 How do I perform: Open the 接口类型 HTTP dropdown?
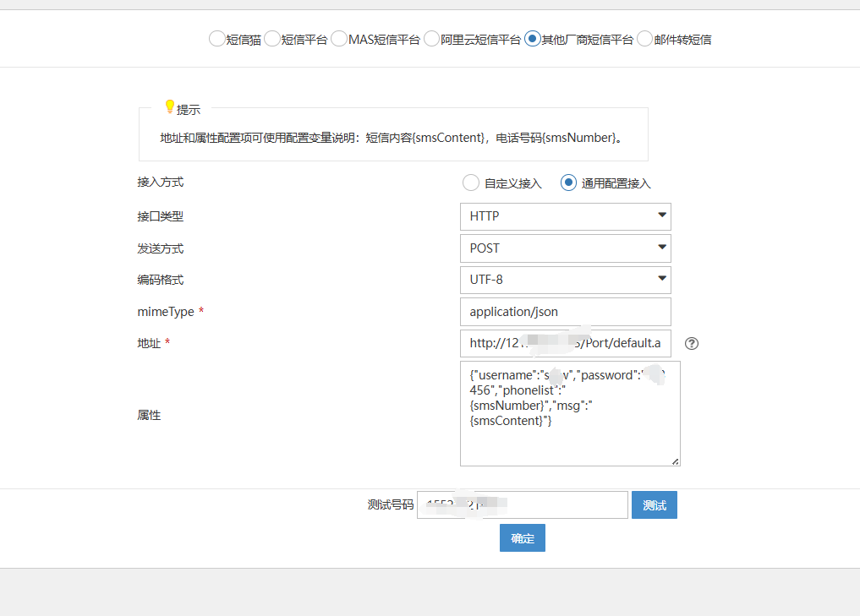566,216
